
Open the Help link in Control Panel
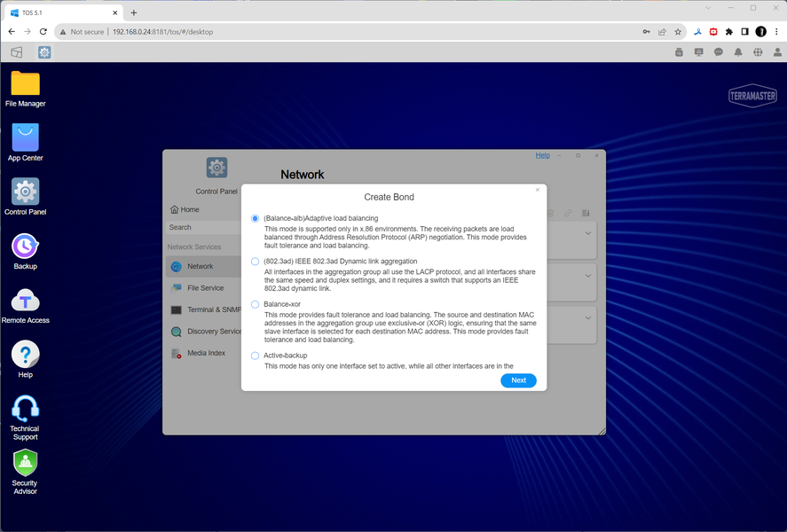tap(543, 155)
